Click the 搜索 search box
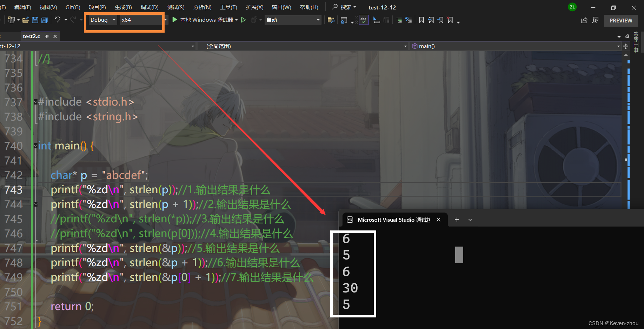 344,7
